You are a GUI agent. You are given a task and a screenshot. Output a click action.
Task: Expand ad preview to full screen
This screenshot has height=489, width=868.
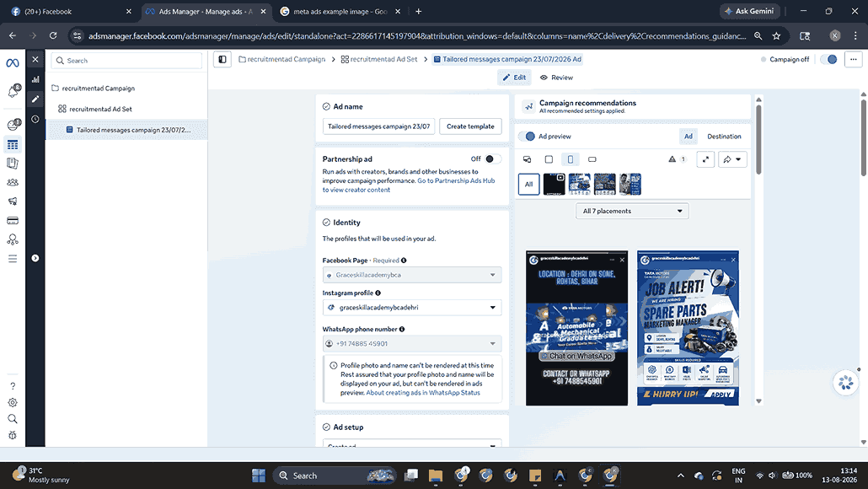pos(705,159)
